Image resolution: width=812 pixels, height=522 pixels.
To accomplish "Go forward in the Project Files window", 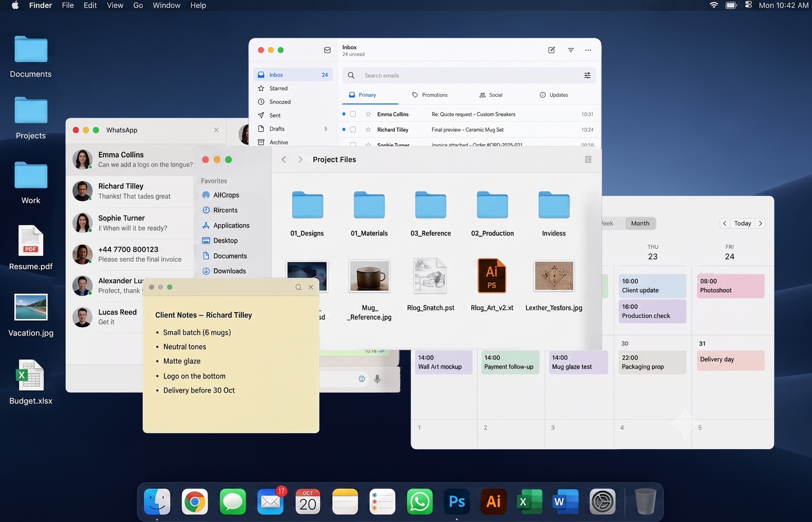I will (x=300, y=159).
